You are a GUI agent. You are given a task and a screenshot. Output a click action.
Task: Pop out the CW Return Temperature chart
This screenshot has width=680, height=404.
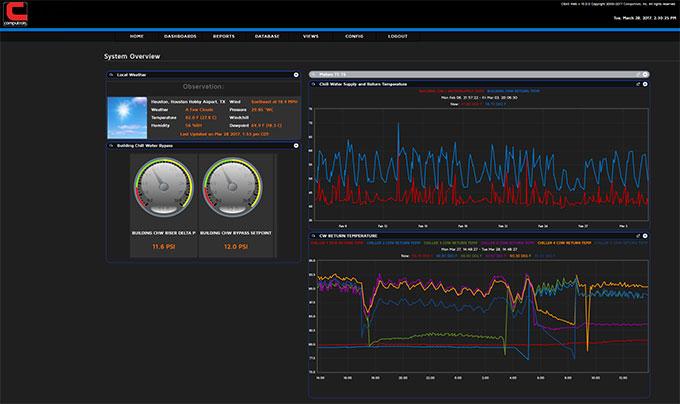coord(639,234)
